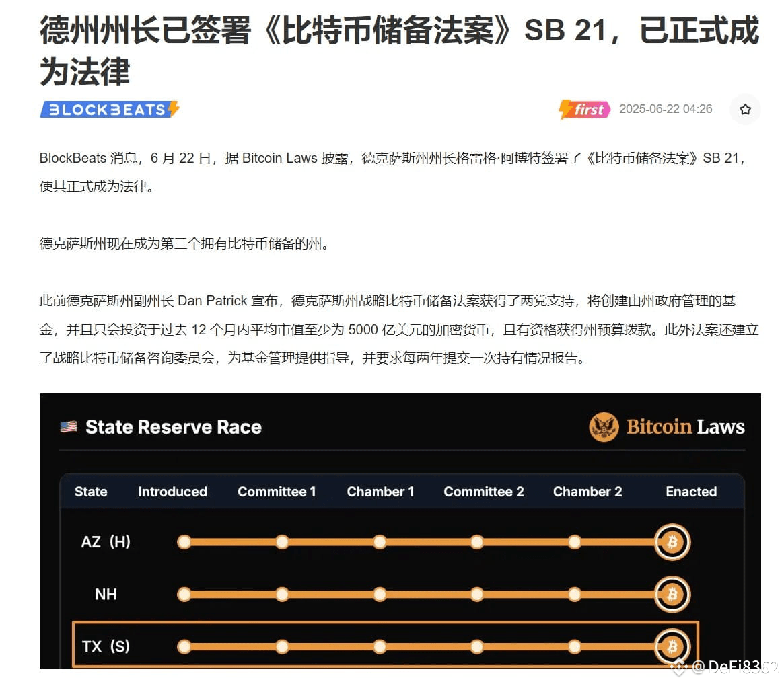Click AZ (H) Chamber 1 progress marker
Screen dimensions: 784x684
pos(380,541)
